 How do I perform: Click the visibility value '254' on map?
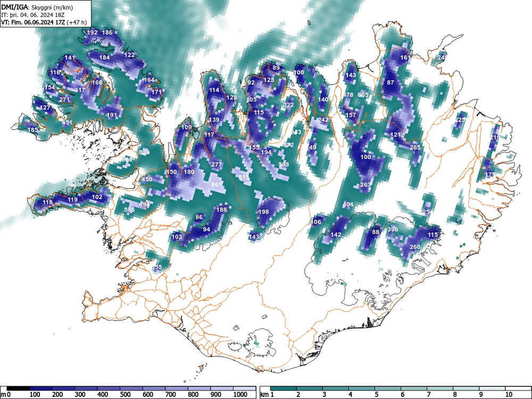click(x=428, y=212)
